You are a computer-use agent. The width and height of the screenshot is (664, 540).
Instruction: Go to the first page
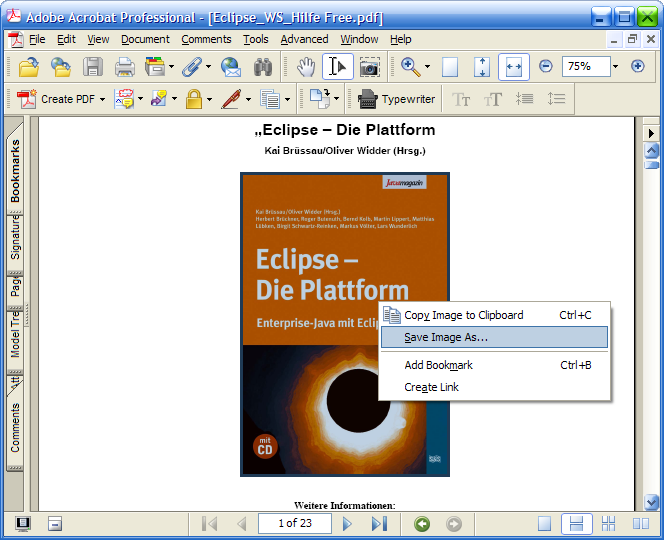point(210,524)
